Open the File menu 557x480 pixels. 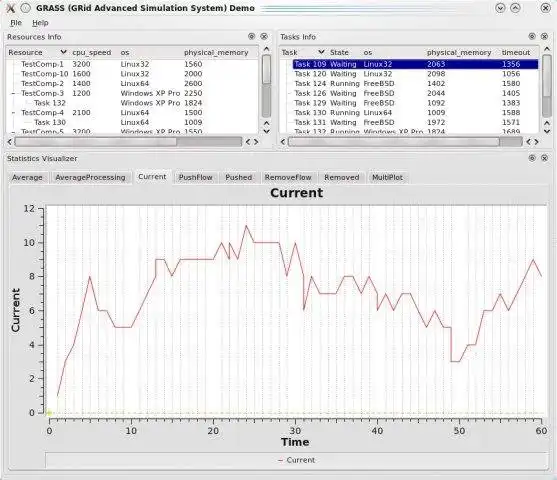pos(16,23)
